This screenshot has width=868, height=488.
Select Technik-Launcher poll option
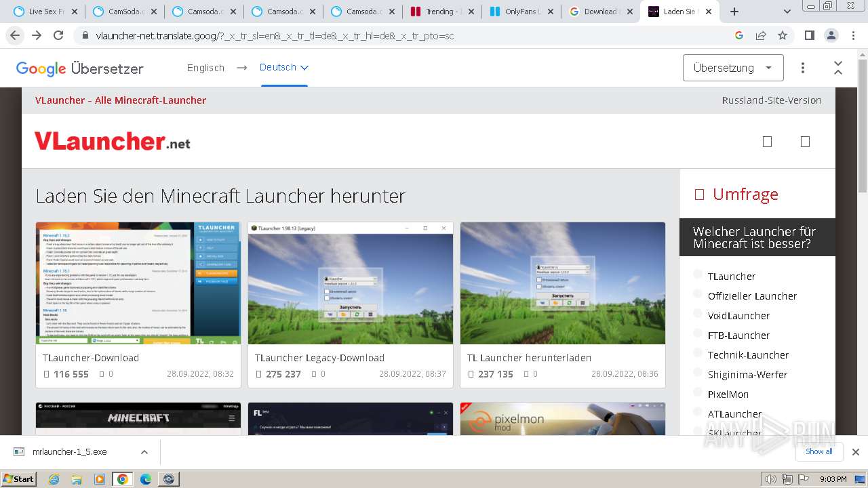pos(698,353)
